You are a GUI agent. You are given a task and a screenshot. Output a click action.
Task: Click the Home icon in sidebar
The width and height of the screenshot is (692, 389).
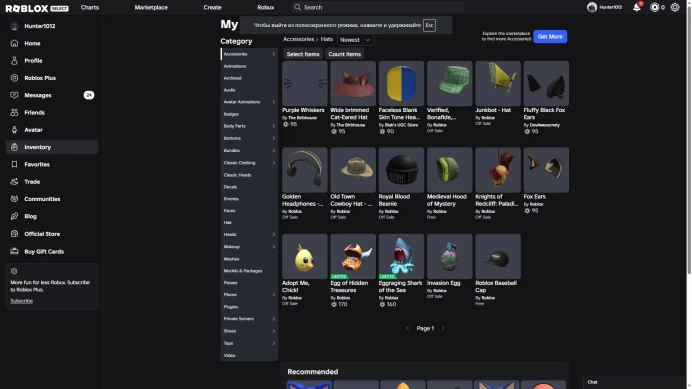15,43
